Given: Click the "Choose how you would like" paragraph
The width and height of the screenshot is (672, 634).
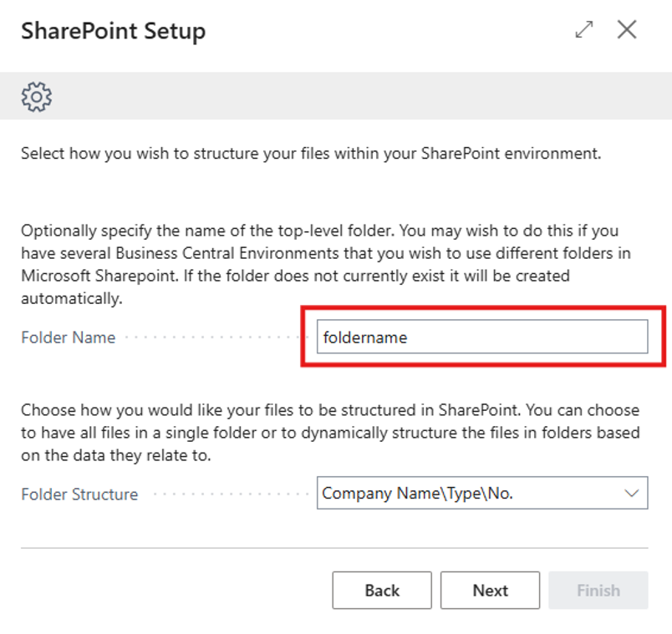Looking at the screenshot, I should [329, 432].
